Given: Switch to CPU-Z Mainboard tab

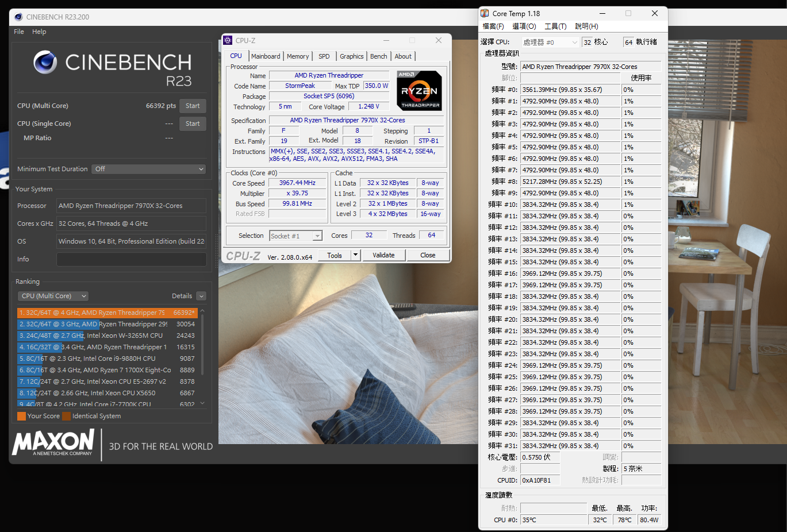Looking at the screenshot, I should [266, 56].
